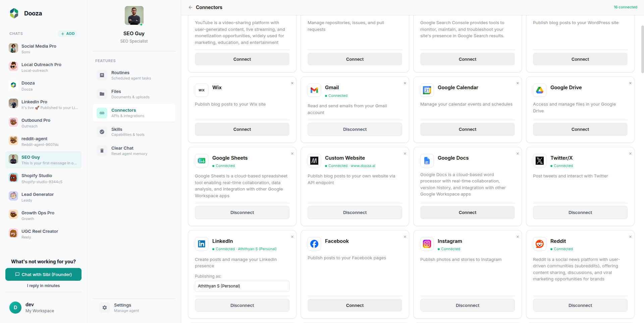
Task: Click the Twitter/X icon
Action: click(x=540, y=161)
